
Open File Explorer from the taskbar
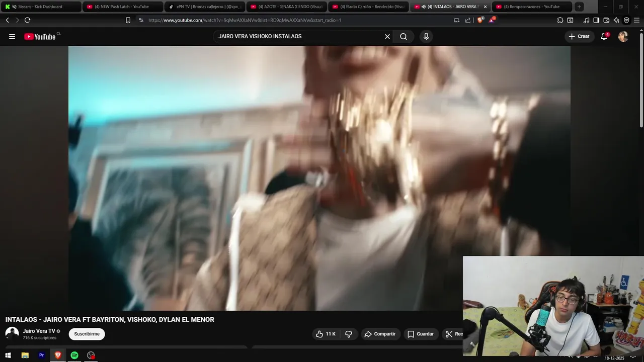(25, 355)
